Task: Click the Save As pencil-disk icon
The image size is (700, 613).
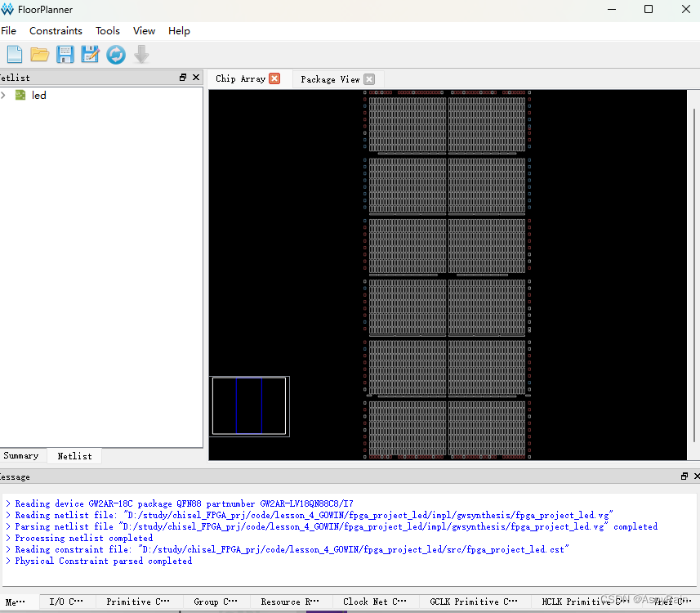Action: pyautogui.click(x=90, y=55)
